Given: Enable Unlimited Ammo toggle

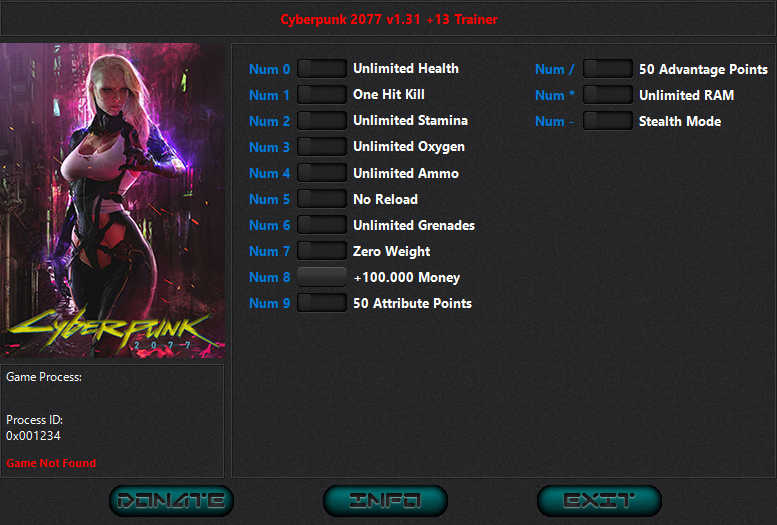Looking at the screenshot, I should click(x=322, y=173).
